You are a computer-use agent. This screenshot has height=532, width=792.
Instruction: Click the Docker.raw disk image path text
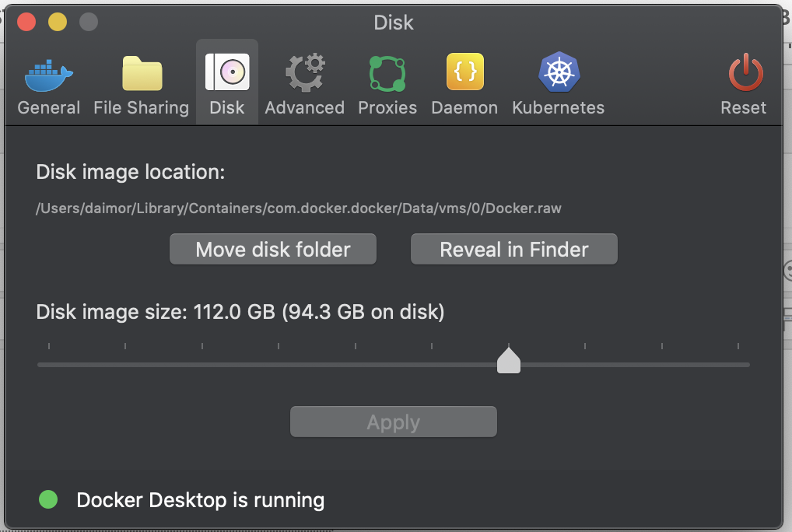click(299, 208)
